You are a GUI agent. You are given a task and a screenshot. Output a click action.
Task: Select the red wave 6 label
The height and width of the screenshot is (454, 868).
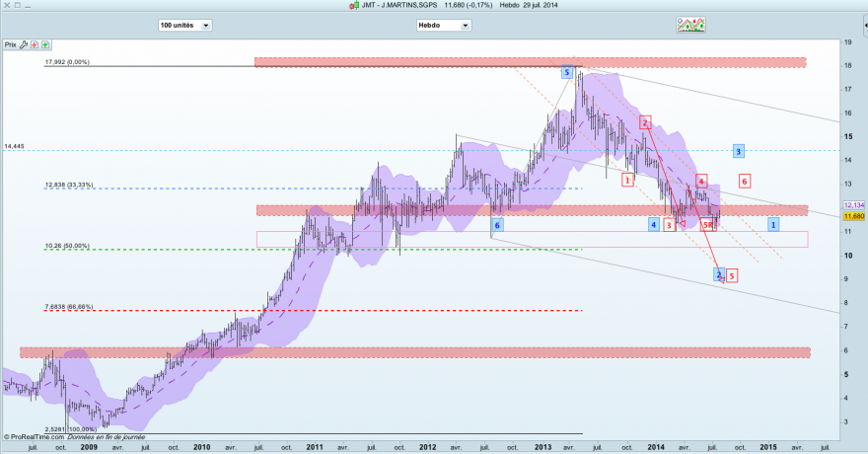pyautogui.click(x=745, y=181)
